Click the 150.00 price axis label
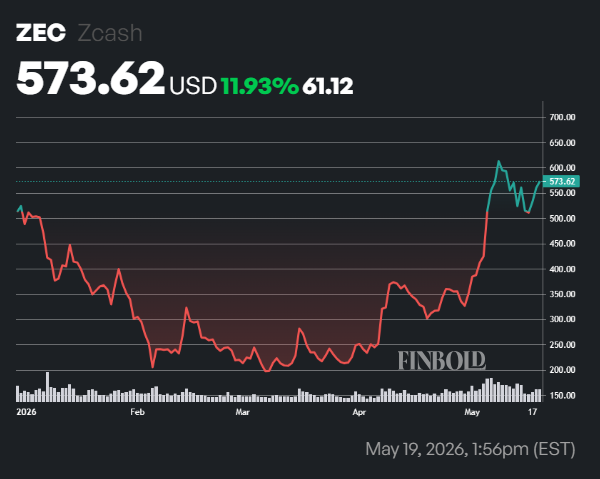The width and height of the screenshot is (600, 479). point(562,395)
